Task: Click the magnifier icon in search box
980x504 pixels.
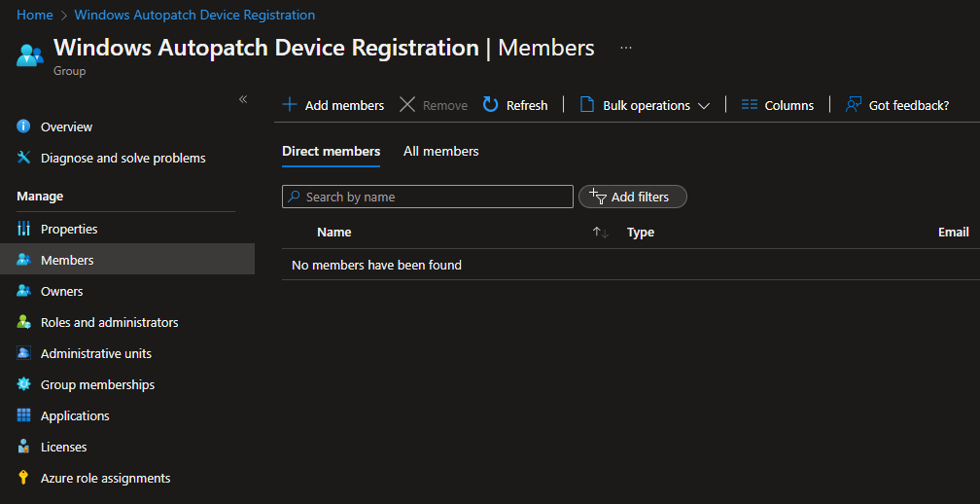Action: [x=294, y=197]
